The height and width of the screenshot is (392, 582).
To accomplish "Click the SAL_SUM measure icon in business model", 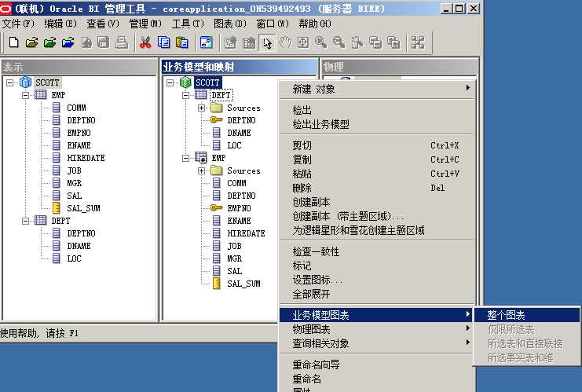I will (217, 284).
